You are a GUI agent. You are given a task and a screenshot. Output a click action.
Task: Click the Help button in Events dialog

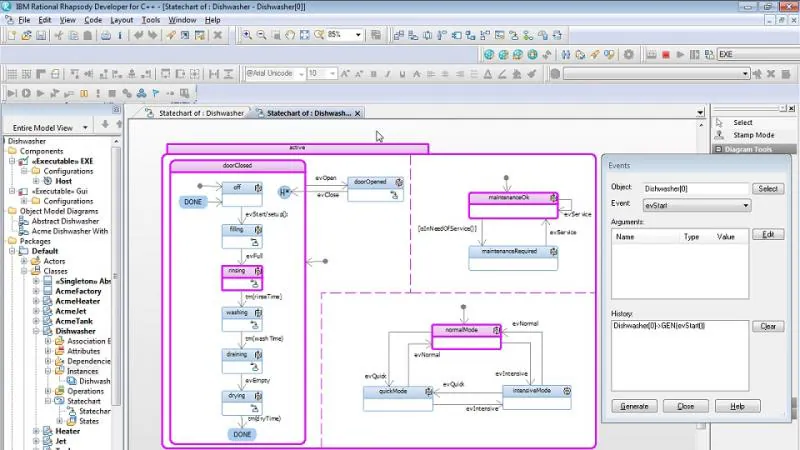pos(737,407)
